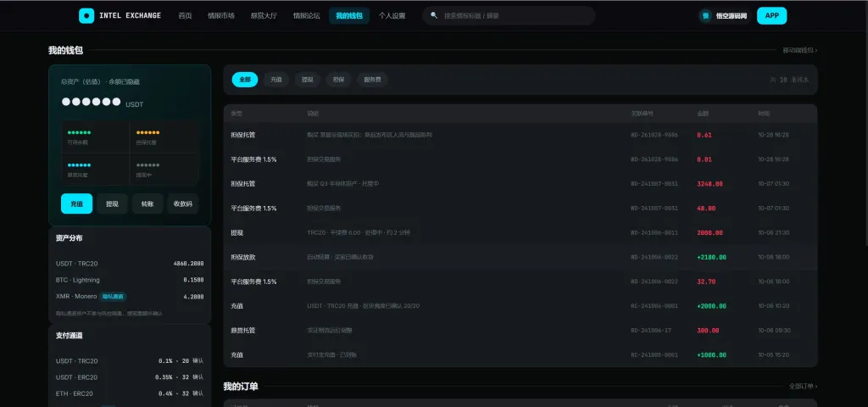Screen dimensions: 868x407
Task: Click transaction ID BD-241006-17
Action: pos(651,330)
